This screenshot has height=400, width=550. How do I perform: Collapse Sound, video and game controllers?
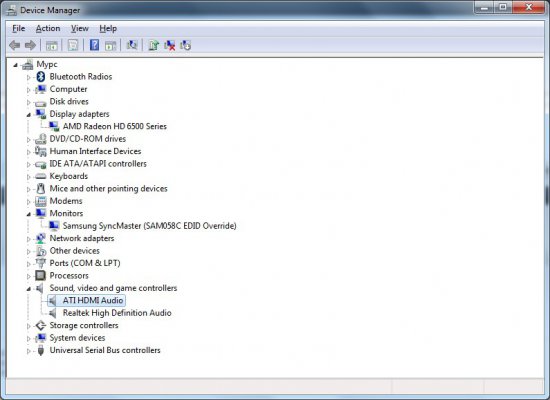[29, 289]
